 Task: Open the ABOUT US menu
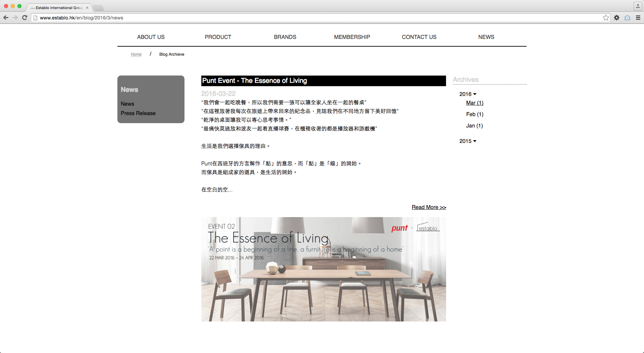151,37
